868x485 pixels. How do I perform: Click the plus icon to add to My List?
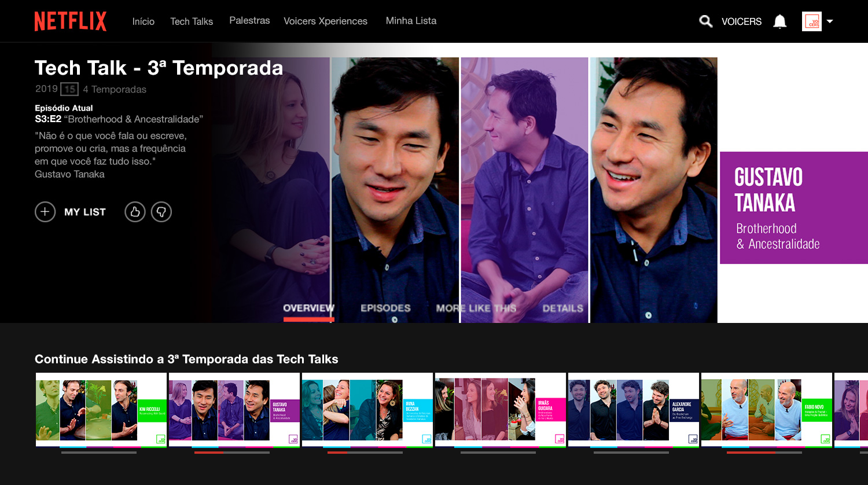coord(45,212)
